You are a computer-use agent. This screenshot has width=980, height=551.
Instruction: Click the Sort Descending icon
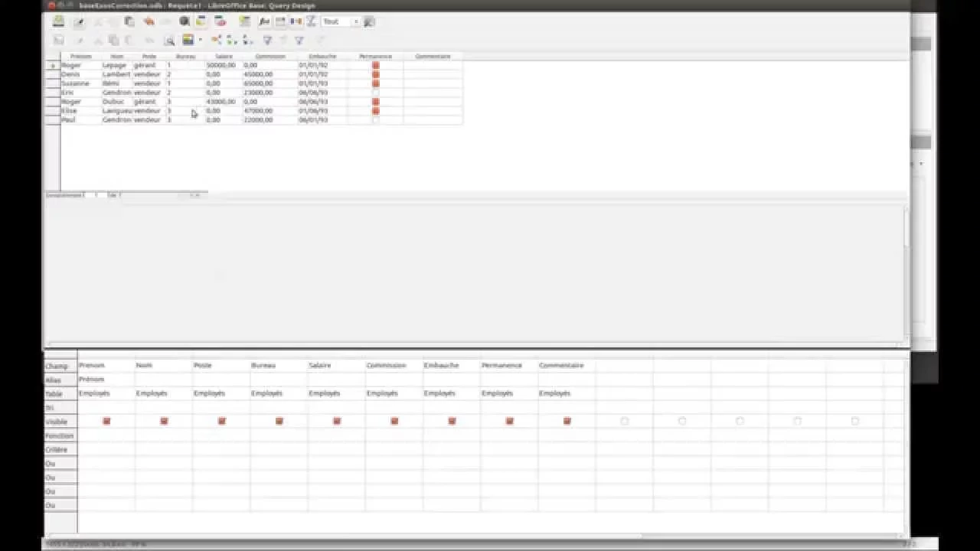pyautogui.click(x=247, y=40)
